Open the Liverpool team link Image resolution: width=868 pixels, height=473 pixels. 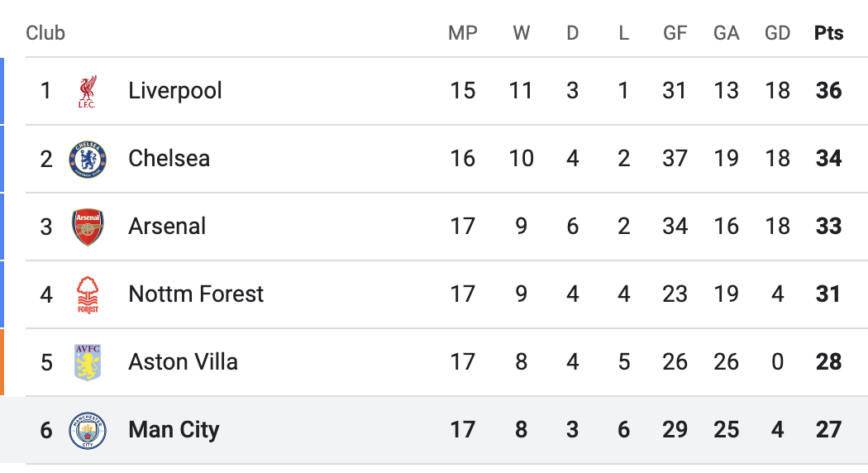click(x=175, y=91)
